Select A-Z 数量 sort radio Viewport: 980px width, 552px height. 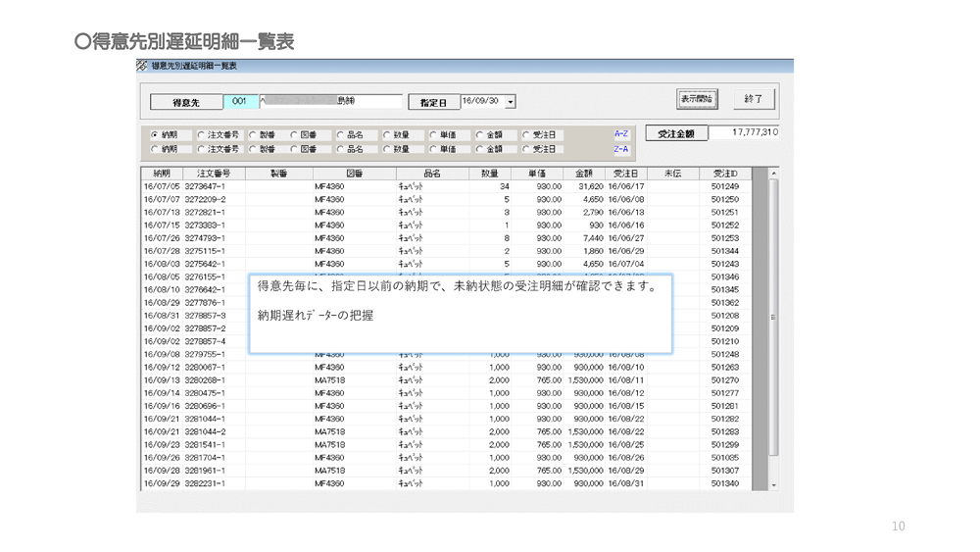(386, 134)
